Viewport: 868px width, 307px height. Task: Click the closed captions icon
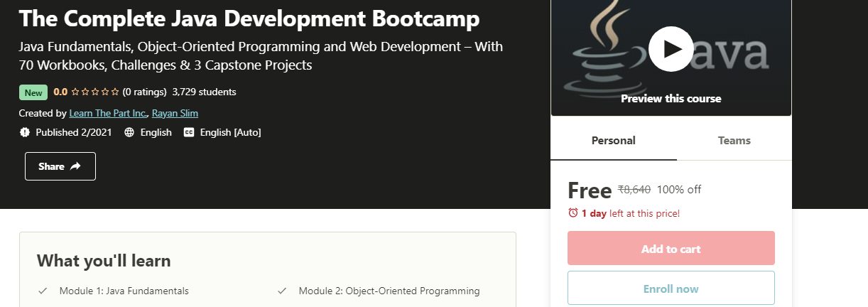(x=189, y=132)
